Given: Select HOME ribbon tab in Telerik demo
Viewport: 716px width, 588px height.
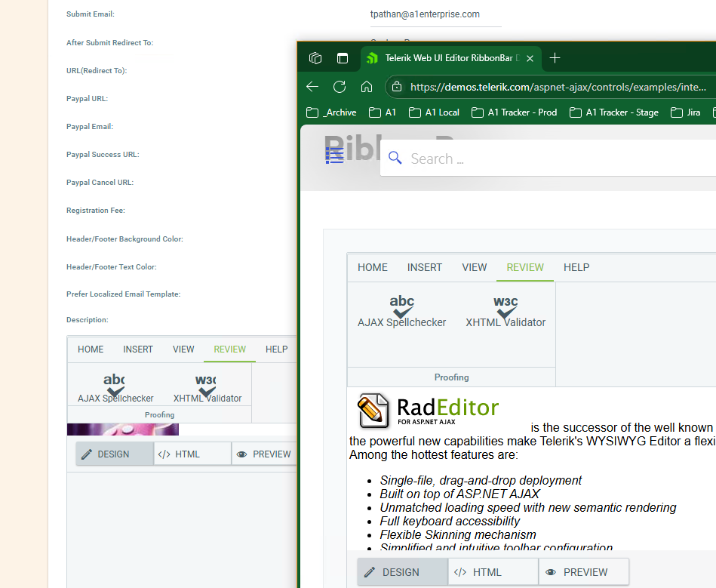Looking at the screenshot, I should point(373,267).
